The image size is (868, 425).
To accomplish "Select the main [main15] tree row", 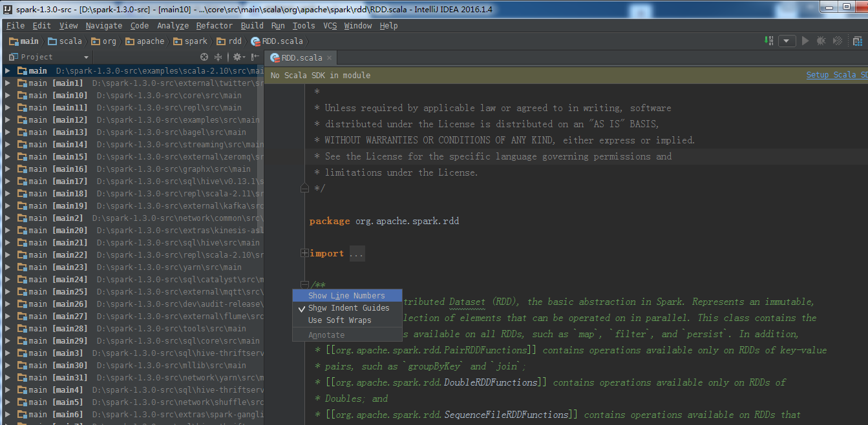I will pyautogui.click(x=132, y=157).
